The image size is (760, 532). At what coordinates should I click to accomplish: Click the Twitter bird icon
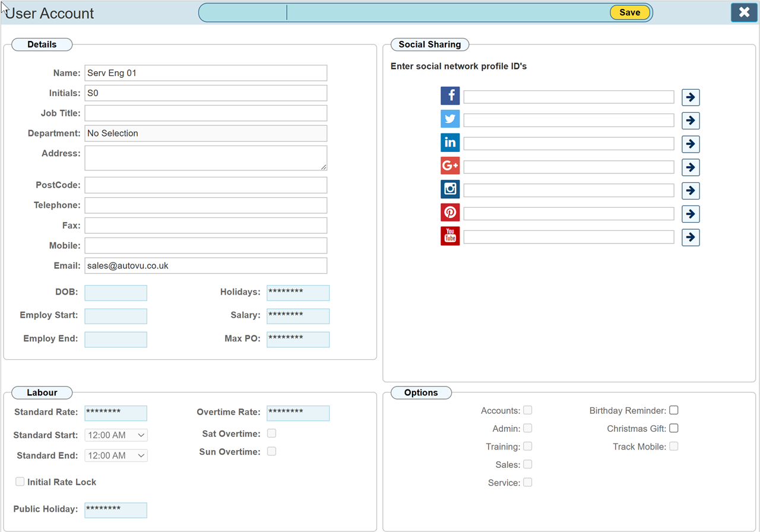click(450, 119)
